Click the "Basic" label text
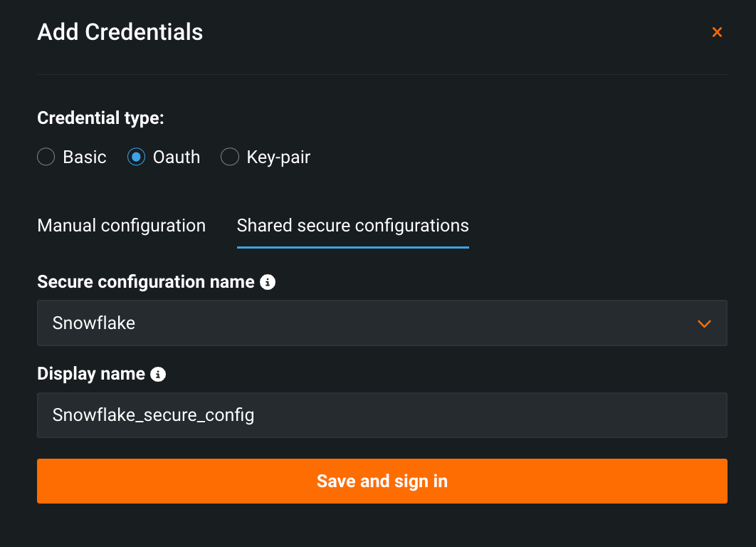756x547 pixels. 85,157
